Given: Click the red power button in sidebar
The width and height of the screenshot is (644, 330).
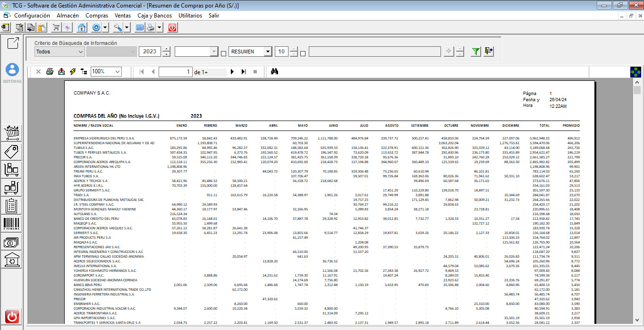Looking at the screenshot, I should [12, 316].
